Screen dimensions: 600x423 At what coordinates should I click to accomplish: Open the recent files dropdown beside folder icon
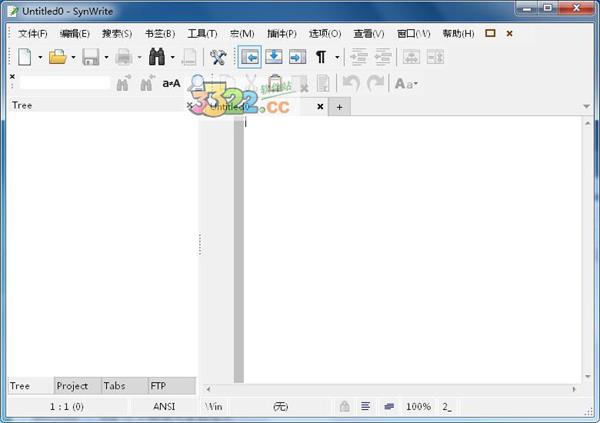(73, 58)
